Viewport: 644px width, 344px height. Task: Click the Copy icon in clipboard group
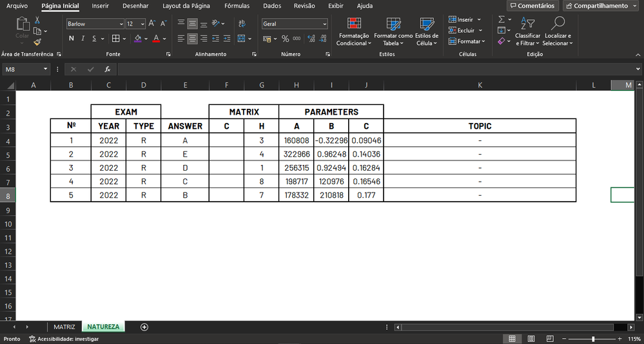coord(37,31)
